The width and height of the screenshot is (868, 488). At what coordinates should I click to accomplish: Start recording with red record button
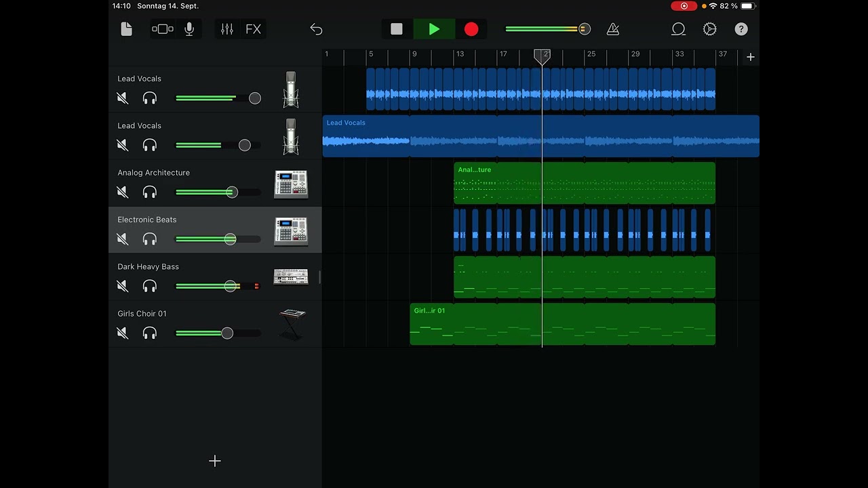point(471,29)
